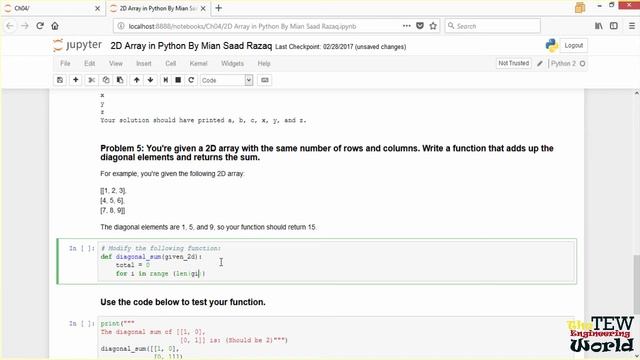This screenshot has width=640, height=360.
Task: Open a new browser tab
Action: pos(219,8)
